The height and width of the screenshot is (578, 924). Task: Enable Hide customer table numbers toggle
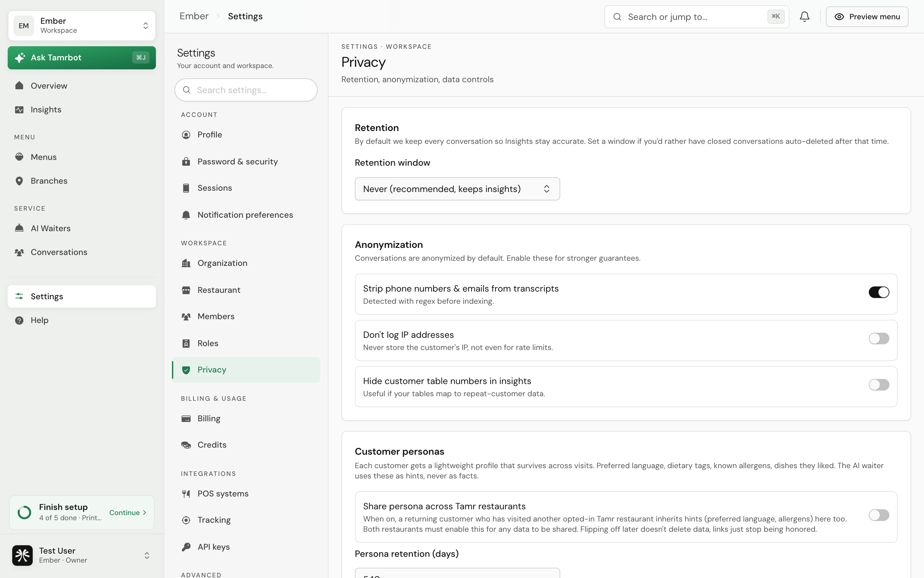coord(878,385)
